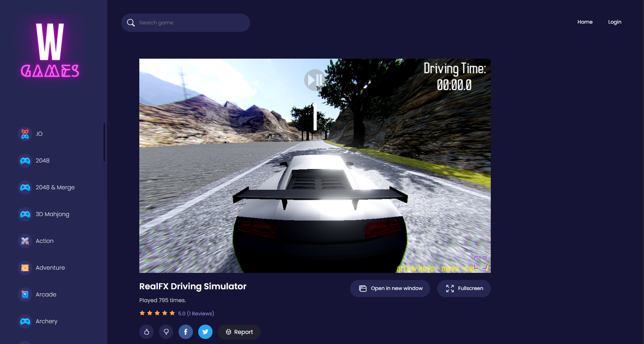
Task: Focus the Search game input field
Action: pyautogui.click(x=186, y=23)
